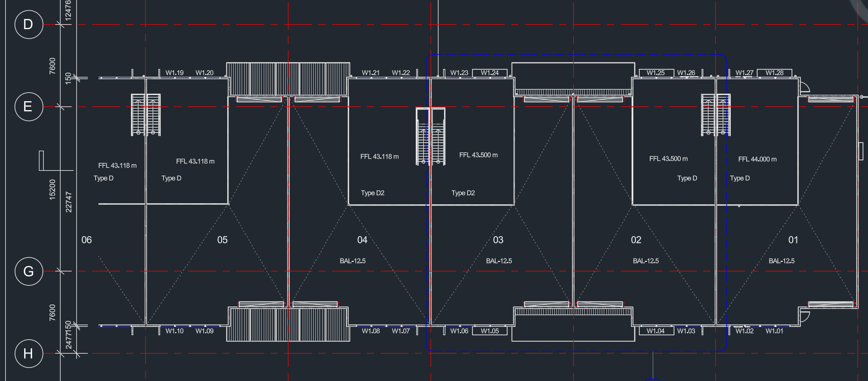Click BAL-12.5 label under unit 01
Screen dimensions: 868x381
tap(782, 261)
